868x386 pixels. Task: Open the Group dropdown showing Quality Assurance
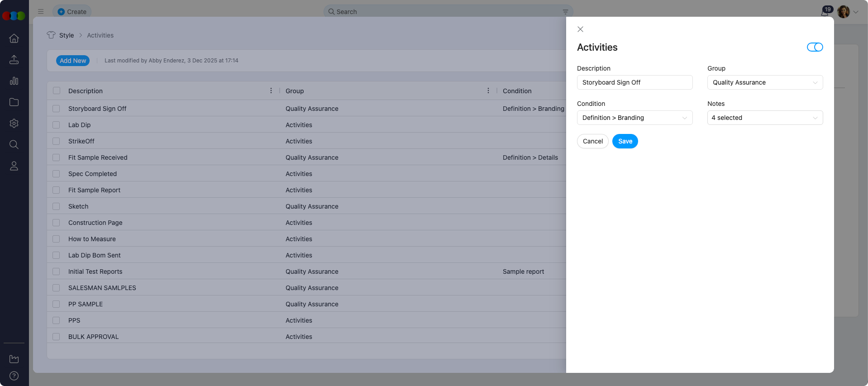[765, 82]
